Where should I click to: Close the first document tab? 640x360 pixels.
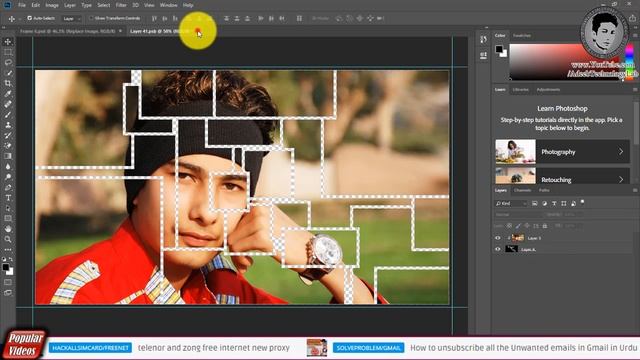pyautogui.click(x=120, y=31)
